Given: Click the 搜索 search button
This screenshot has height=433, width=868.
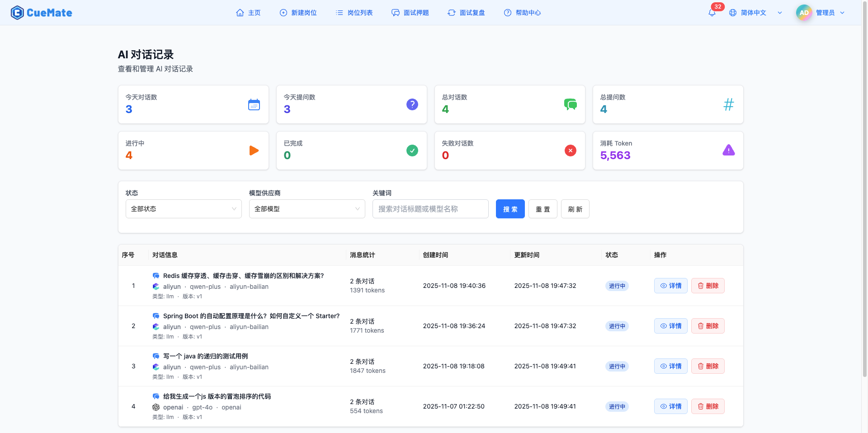Looking at the screenshot, I should click(x=510, y=209).
